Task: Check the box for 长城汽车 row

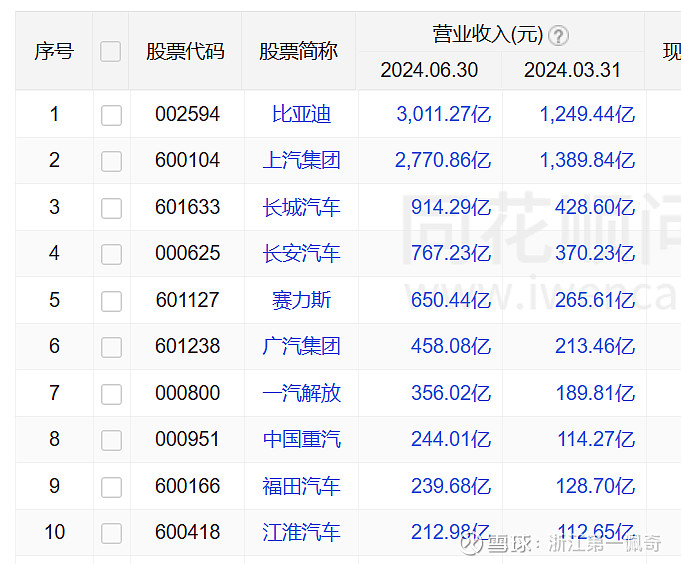Action: pos(111,208)
